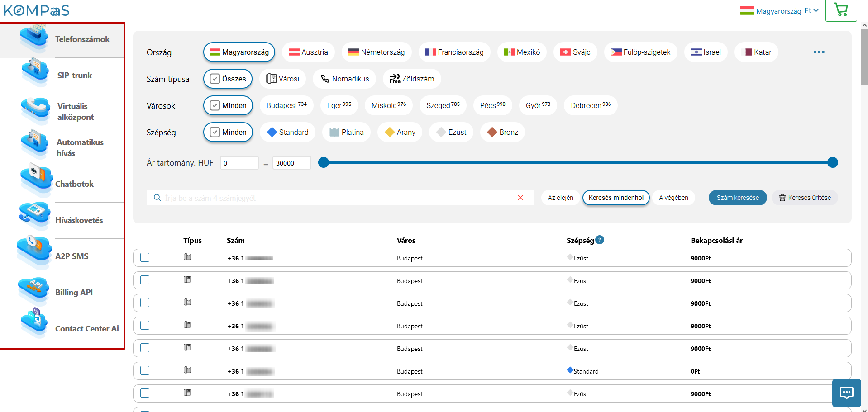
Task: Filter beauty by Arany
Action: coord(400,132)
